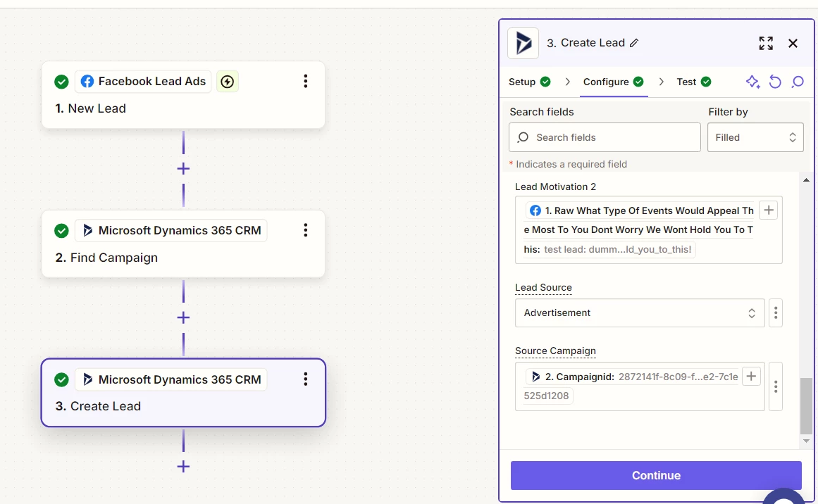Click the Source Campaign Campaignid field

(x=640, y=386)
